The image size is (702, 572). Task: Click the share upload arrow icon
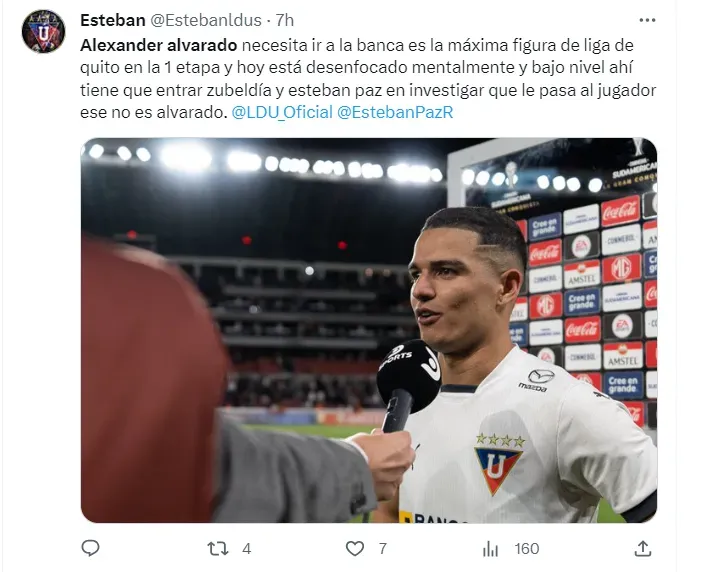pyautogui.click(x=643, y=548)
